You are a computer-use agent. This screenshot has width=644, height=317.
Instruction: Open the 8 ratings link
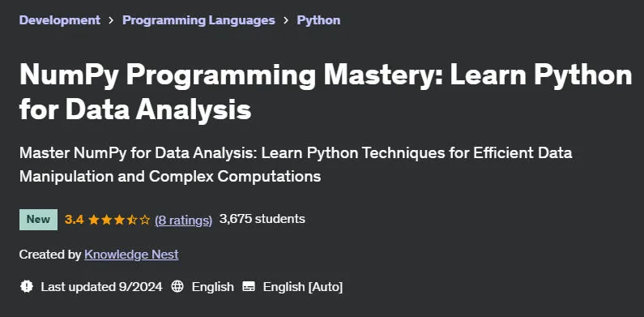(x=184, y=221)
